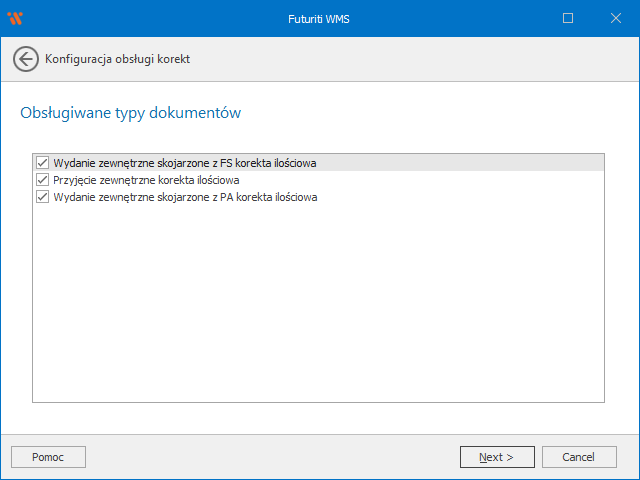The width and height of the screenshot is (640, 480).
Task: Click the Futuriti WMS title bar text
Action: click(x=319, y=18)
